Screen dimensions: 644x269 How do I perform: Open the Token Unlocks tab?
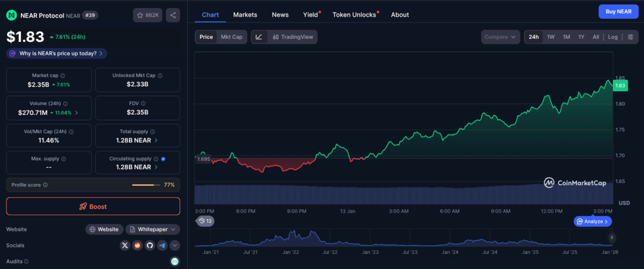pos(354,14)
